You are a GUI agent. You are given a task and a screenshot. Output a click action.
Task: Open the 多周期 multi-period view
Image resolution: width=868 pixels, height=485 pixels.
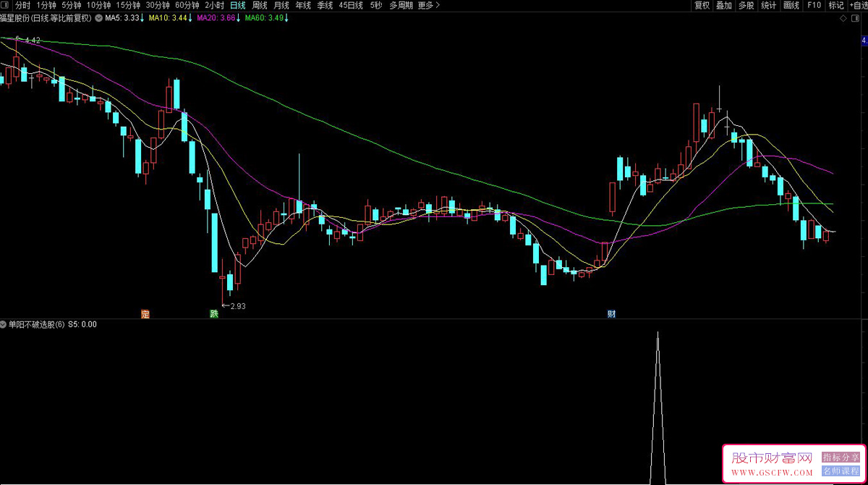click(401, 5)
